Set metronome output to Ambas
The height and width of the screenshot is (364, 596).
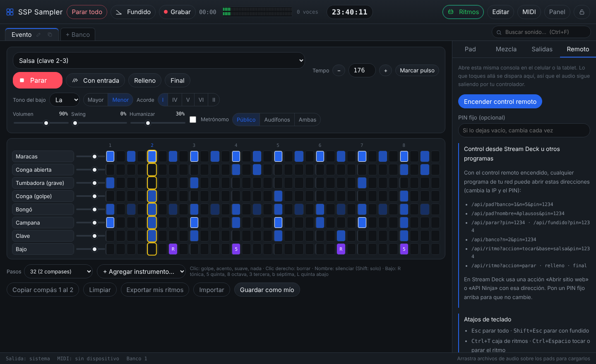click(308, 120)
